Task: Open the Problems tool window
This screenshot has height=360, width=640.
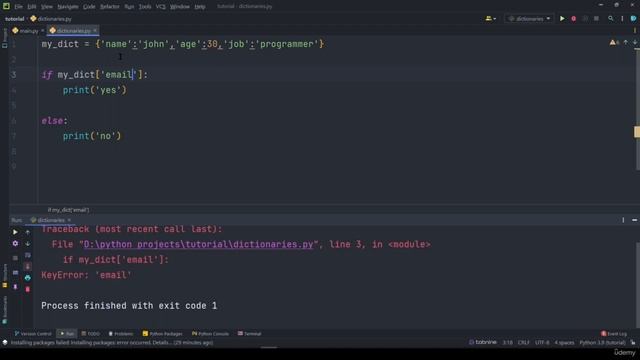Action: [121, 333]
